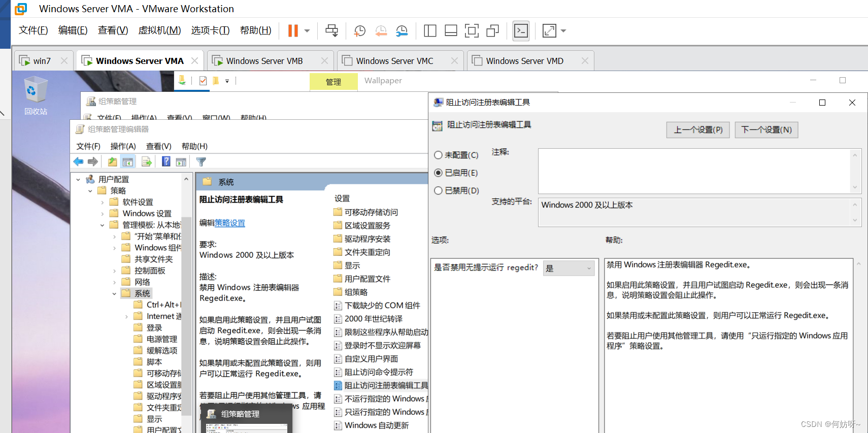This screenshot has height=433, width=868.
Task: Click inside the 注释 comment text box
Action: coord(693,171)
